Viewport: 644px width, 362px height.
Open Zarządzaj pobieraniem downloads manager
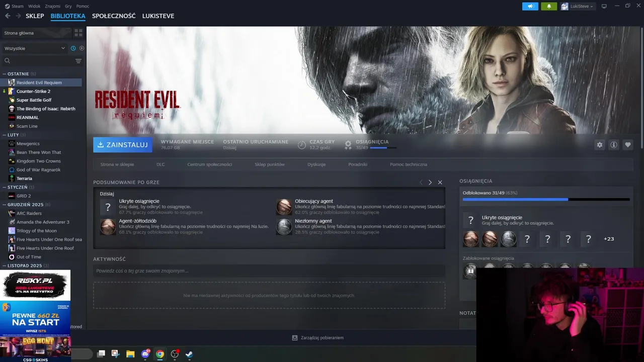pos(318,338)
